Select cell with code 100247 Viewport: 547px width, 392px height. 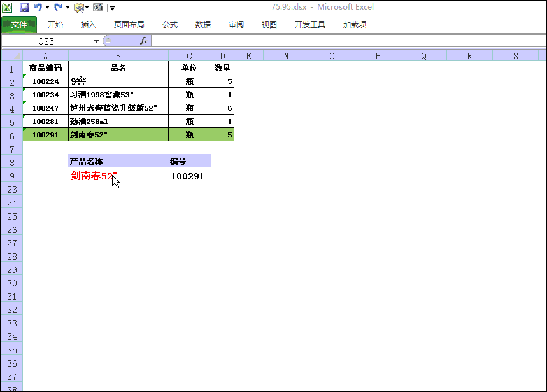coord(45,108)
